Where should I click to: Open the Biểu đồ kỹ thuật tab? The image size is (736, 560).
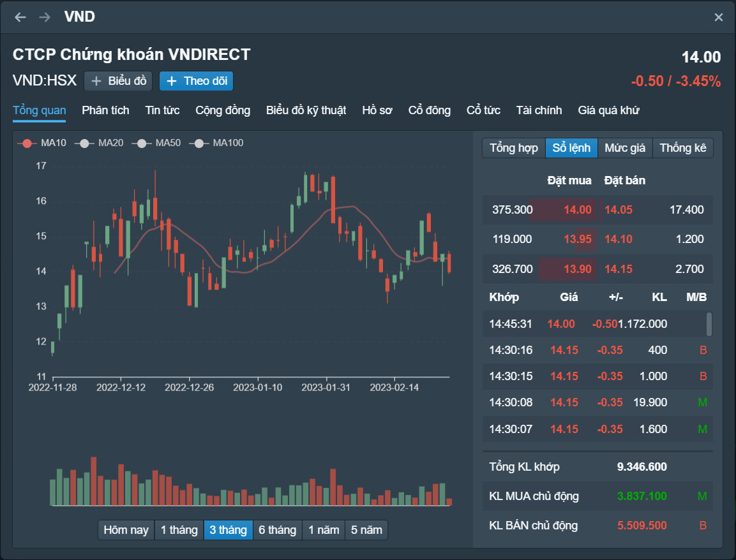306,110
